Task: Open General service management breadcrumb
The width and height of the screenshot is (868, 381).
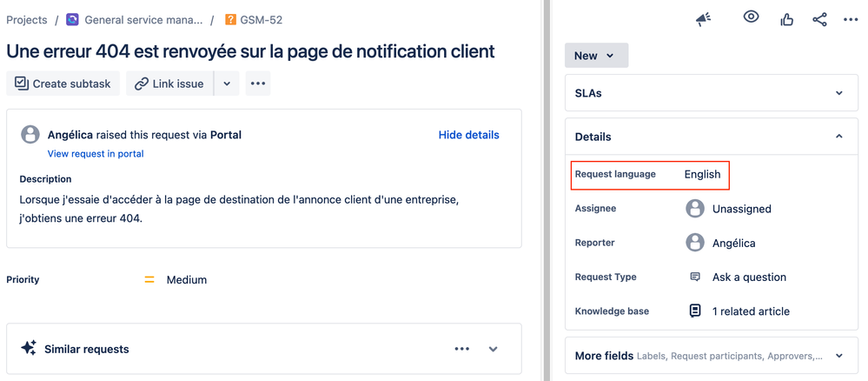Action: point(144,20)
